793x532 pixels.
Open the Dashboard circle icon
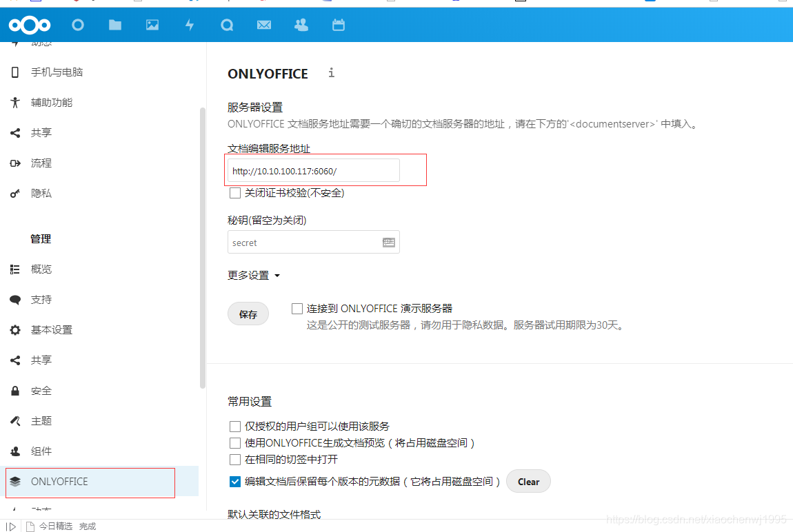(x=78, y=25)
